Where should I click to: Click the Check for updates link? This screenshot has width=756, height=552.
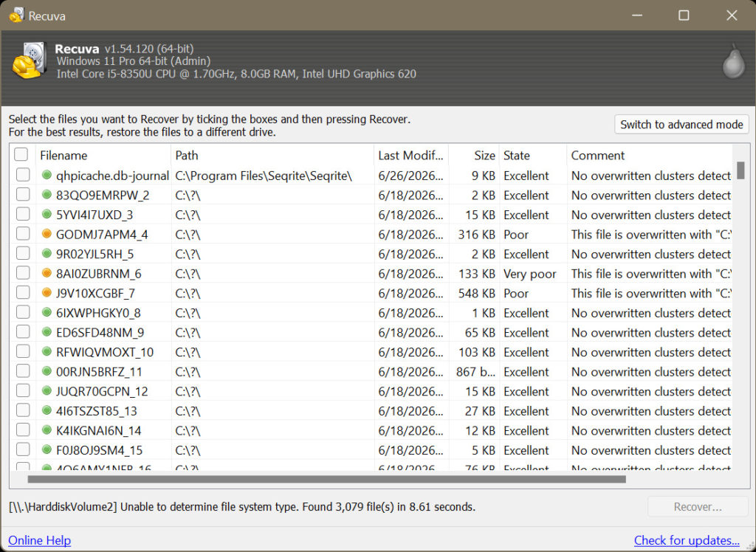click(687, 540)
